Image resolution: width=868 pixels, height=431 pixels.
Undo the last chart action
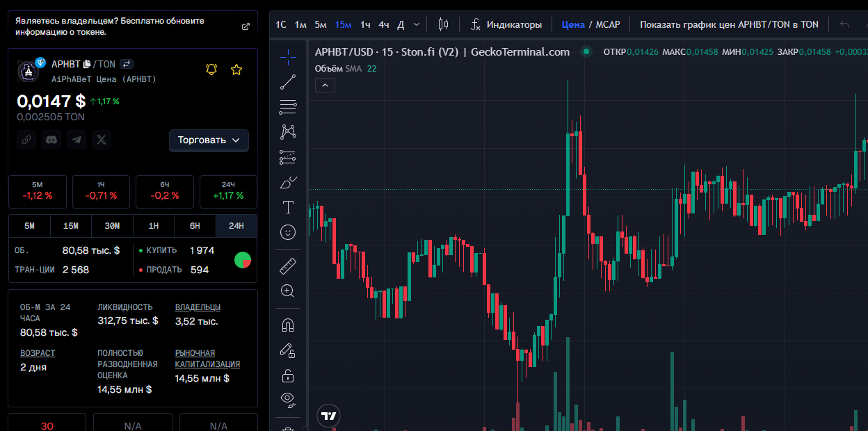pyautogui.click(x=845, y=24)
